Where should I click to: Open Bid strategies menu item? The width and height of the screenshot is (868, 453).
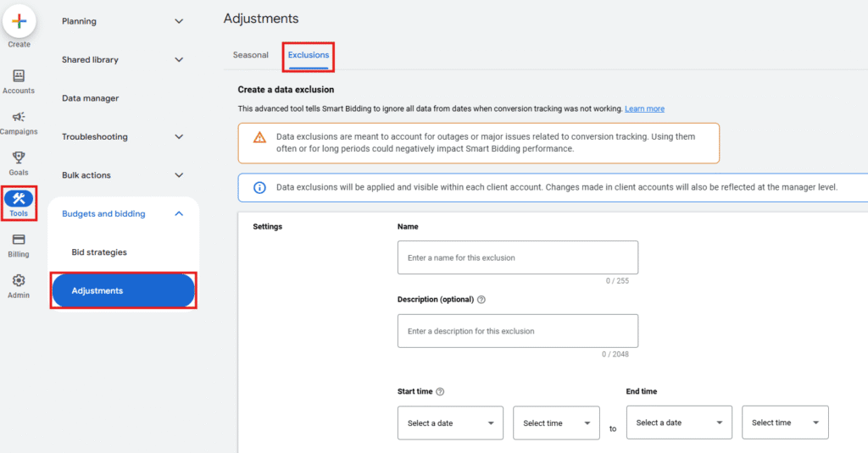click(x=99, y=252)
